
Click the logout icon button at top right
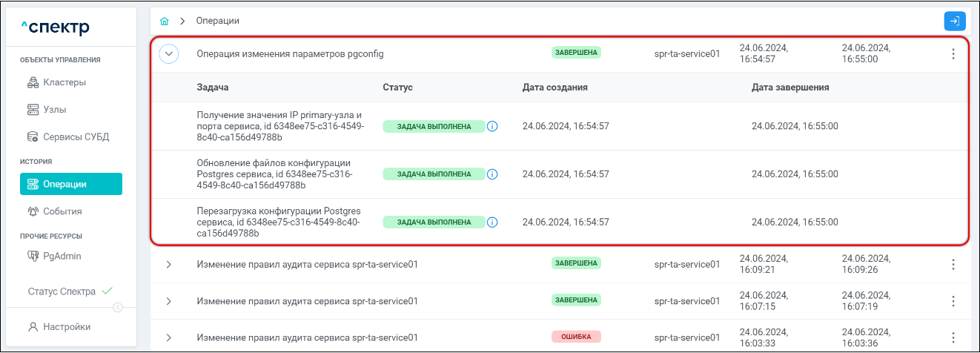click(x=954, y=21)
